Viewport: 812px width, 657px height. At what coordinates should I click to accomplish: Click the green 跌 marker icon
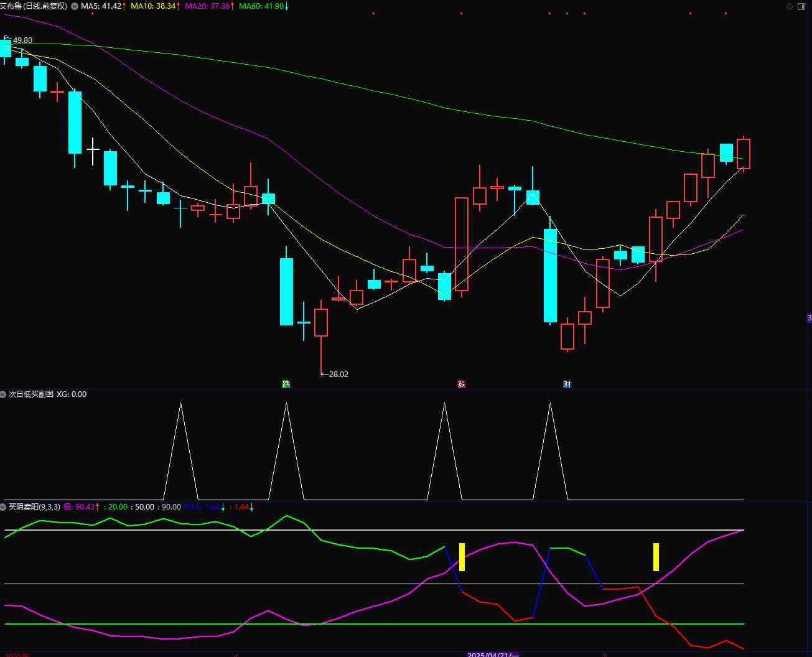click(286, 384)
